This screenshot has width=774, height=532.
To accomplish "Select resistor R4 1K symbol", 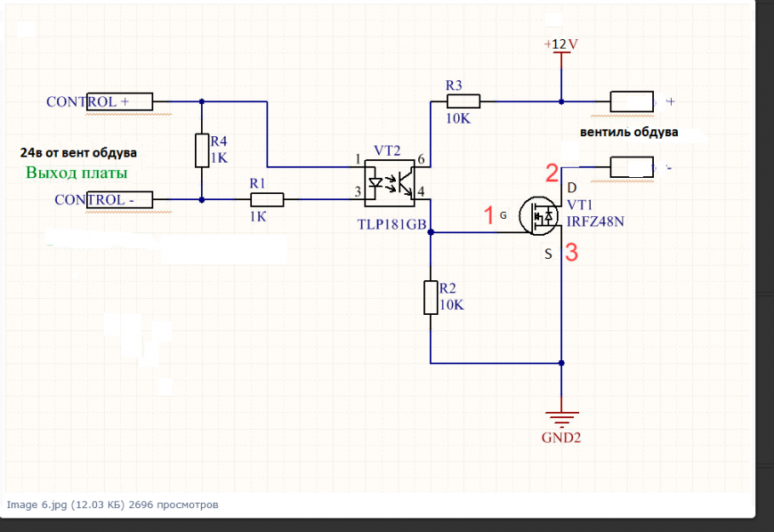I will pyautogui.click(x=202, y=150).
